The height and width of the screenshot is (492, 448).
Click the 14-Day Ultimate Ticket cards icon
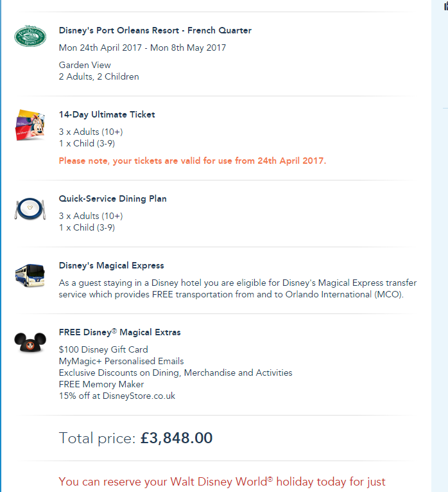[x=30, y=125]
